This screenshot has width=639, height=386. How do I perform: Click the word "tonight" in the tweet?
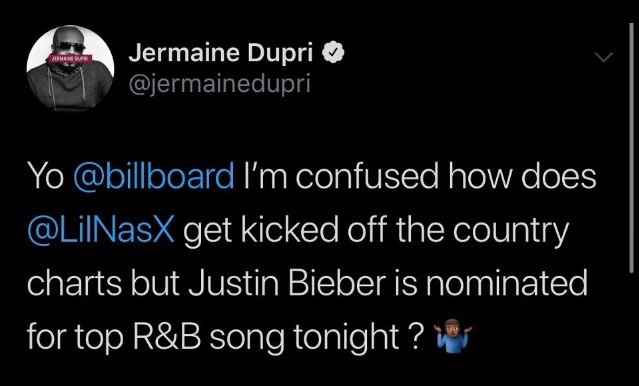(347, 339)
